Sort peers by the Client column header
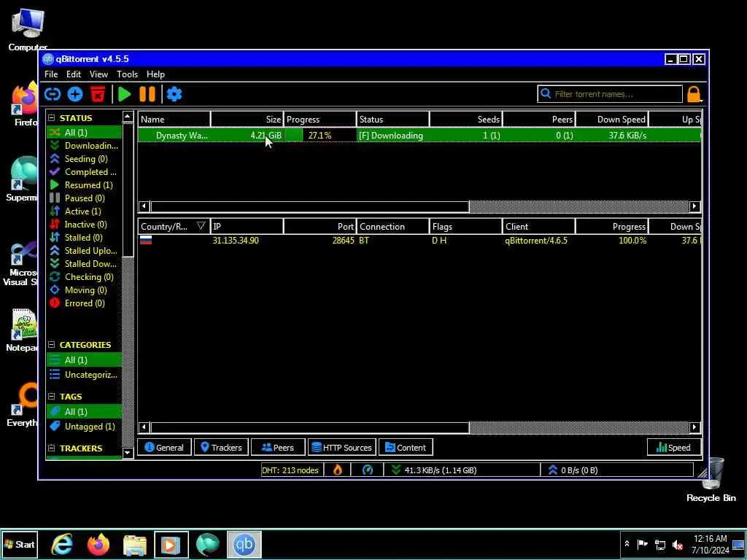This screenshot has height=560, width=747. pos(538,227)
